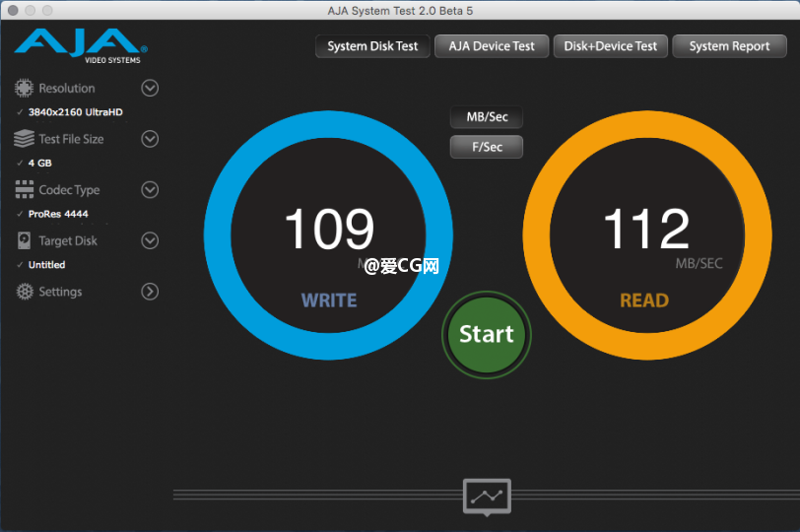Expand the Test File Size dropdown arrow

click(x=150, y=139)
